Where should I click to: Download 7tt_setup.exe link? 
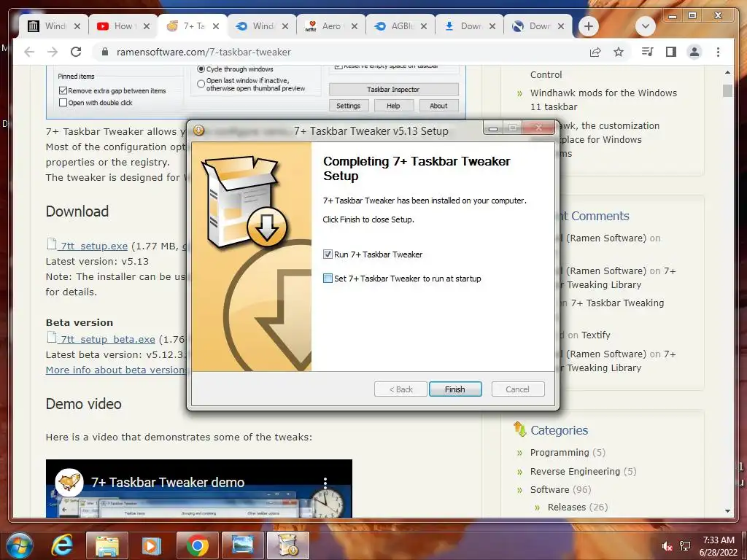94,246
